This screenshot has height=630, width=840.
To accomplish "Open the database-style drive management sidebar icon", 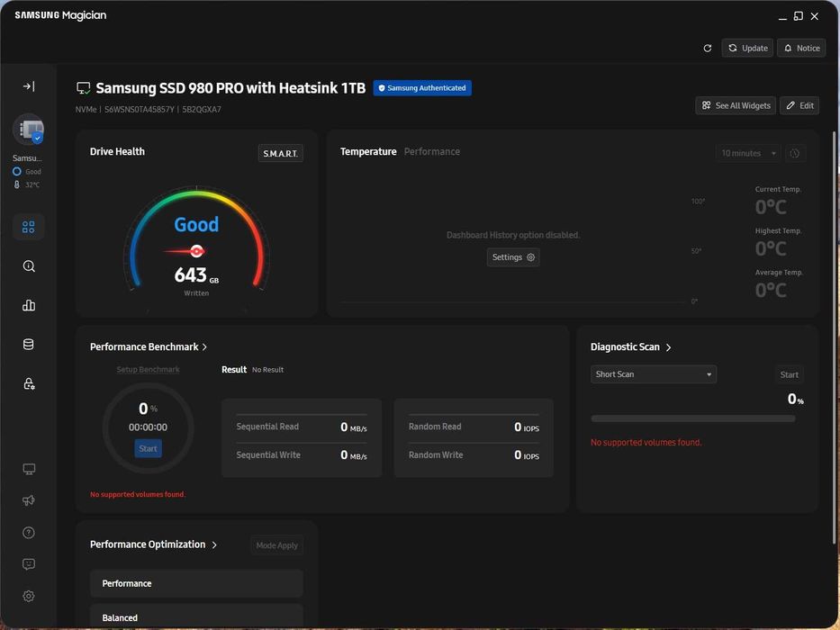I will point(29,345).
